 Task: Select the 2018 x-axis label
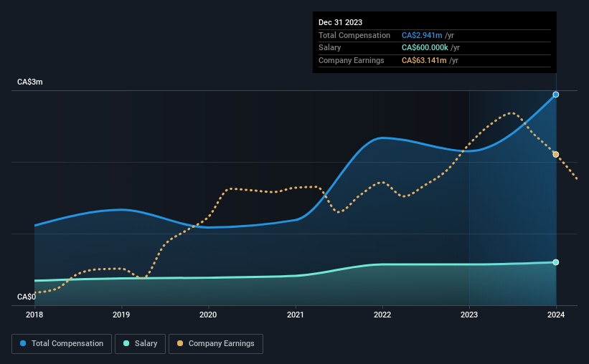[x=34, y=315]
